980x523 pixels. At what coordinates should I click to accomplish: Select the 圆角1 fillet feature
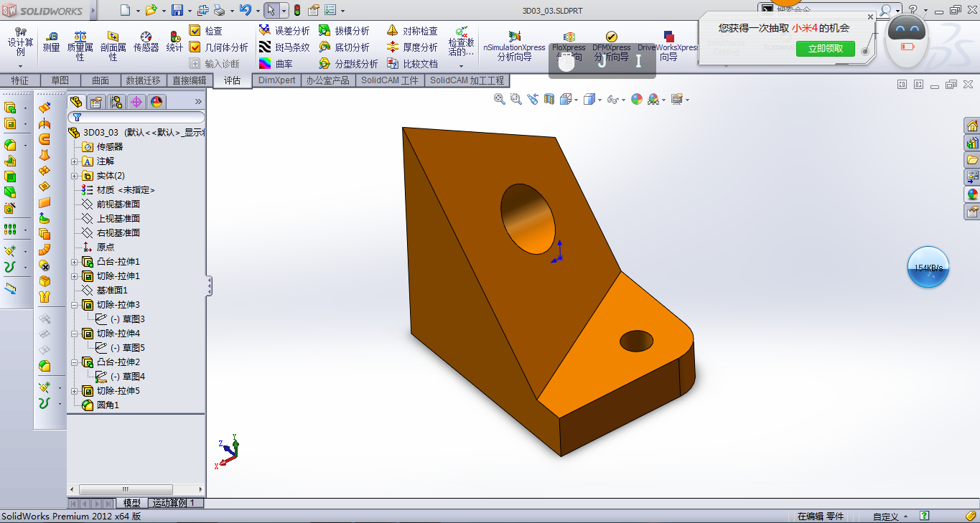(x=101, y=405)
